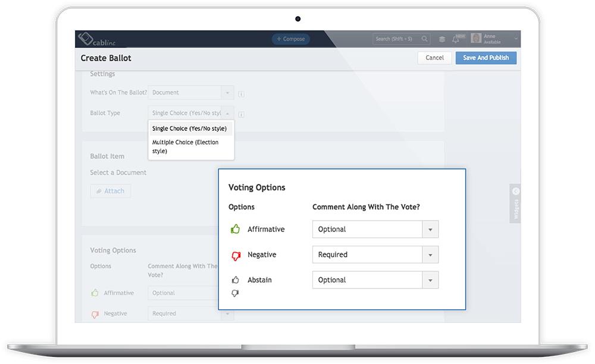The height and width of the screenshot is (364, 595).
Task: Click the Cancel button
Action: pyautogui.click(x=434, y=58)
